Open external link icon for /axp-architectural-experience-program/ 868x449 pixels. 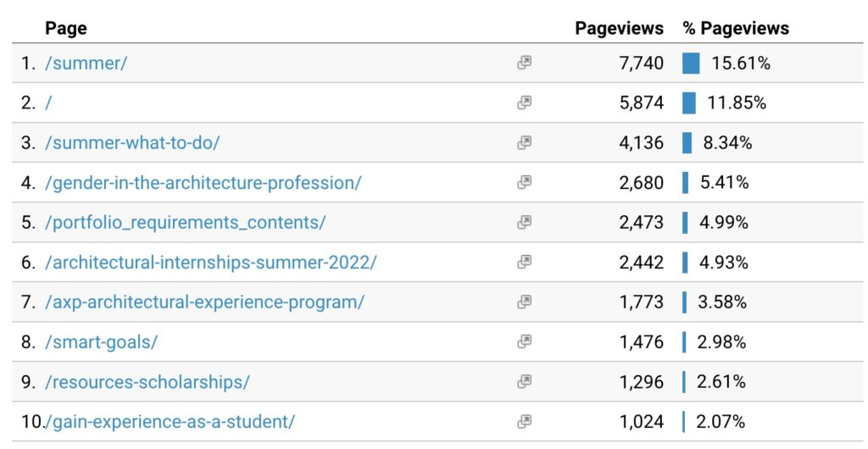pos(524,302)
